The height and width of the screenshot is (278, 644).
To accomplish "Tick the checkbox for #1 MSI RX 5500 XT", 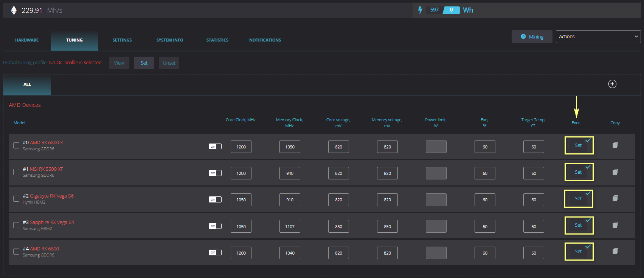I will click(16, 172).
